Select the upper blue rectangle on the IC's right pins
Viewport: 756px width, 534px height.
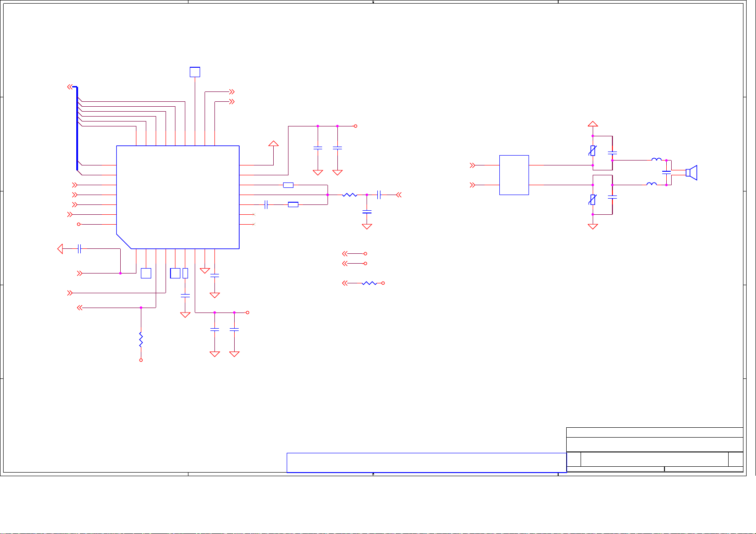[x=288, y=185]
